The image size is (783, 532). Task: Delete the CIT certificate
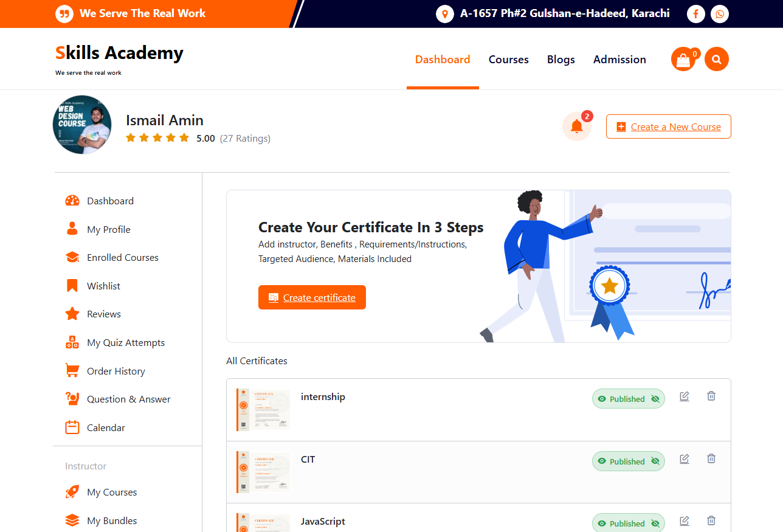tap(711, 458)
